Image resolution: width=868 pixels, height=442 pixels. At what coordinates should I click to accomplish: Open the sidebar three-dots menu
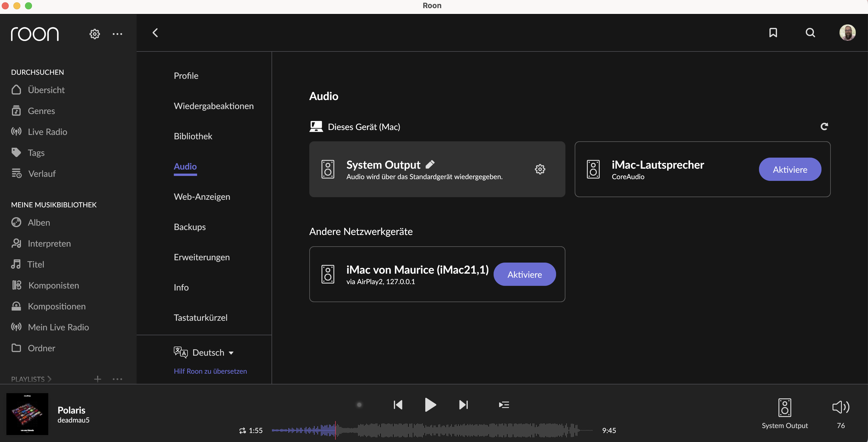tap(117, 34)
